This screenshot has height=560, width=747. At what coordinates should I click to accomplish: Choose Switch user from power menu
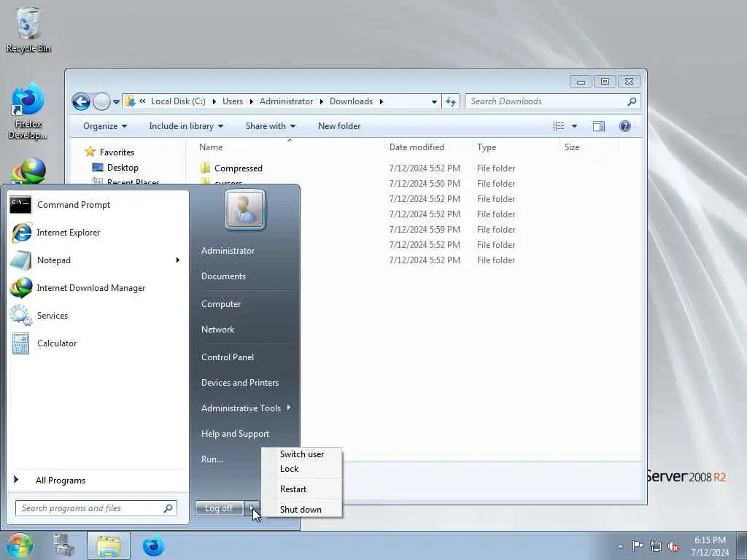pyautogui.click(x=301, y=454)
